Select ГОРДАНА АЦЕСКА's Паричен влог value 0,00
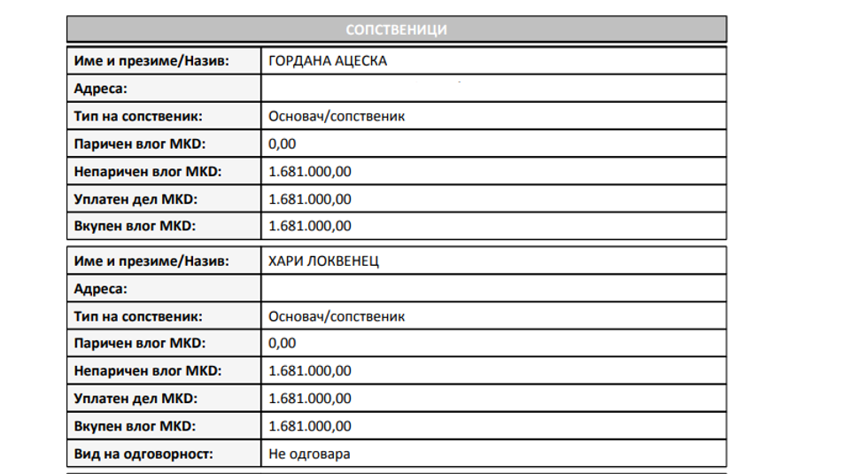 click(x=283, y=144)
